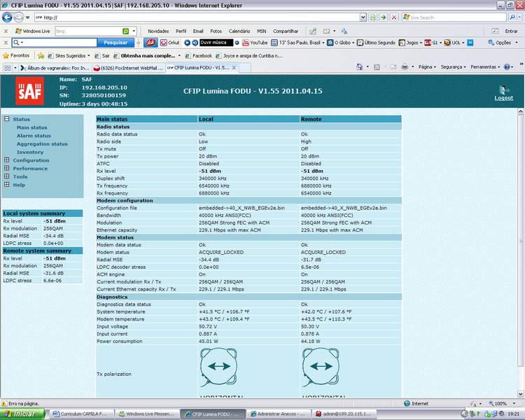Click the Logout door icon
Image resolution: width=525 pixels, height=420 pixels.
click(503, 90)
